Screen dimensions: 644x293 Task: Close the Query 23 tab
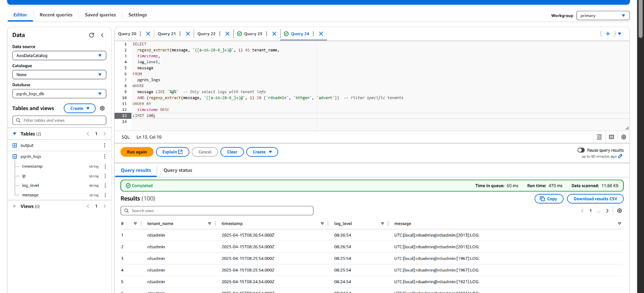(x=275, y=34)
